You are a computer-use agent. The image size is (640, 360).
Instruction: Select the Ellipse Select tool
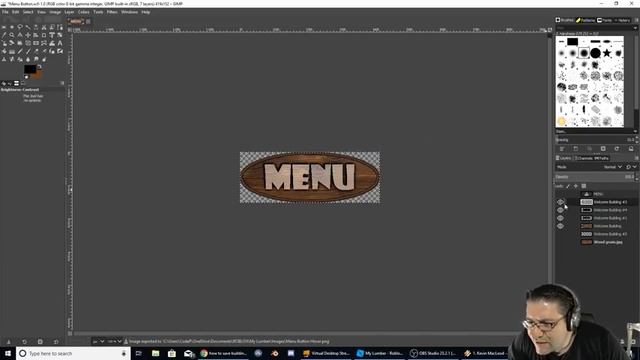(x=12, y=27)
